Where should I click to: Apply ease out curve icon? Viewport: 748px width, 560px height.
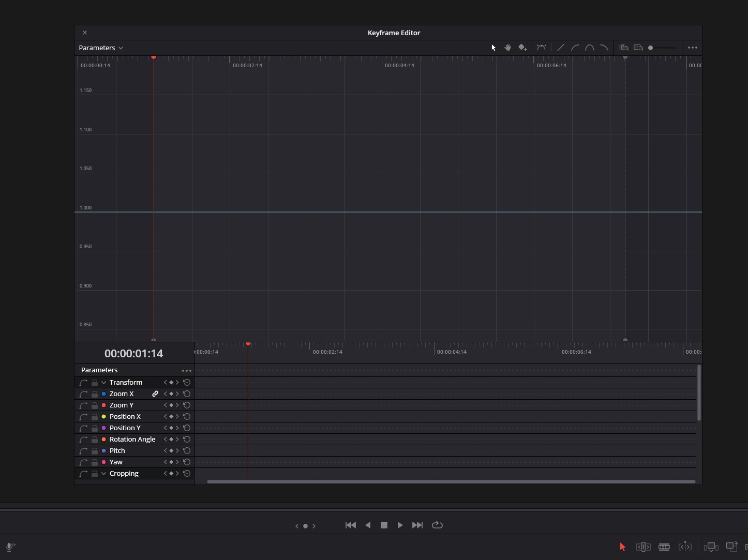[604, 48]
